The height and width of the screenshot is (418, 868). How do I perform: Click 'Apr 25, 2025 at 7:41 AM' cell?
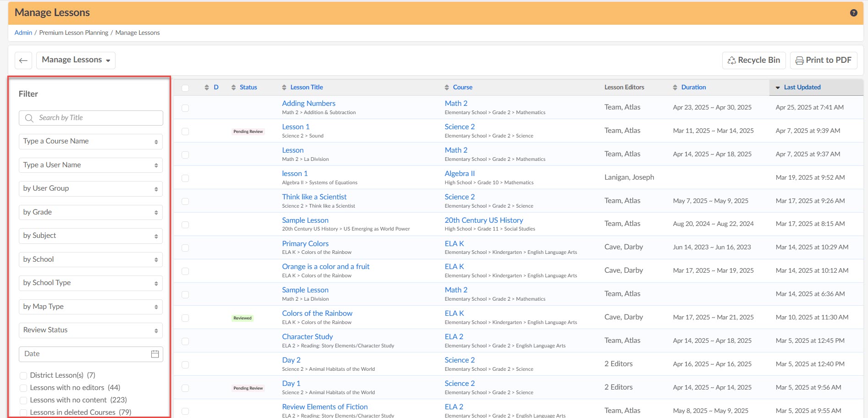click(x=810, y=107)
